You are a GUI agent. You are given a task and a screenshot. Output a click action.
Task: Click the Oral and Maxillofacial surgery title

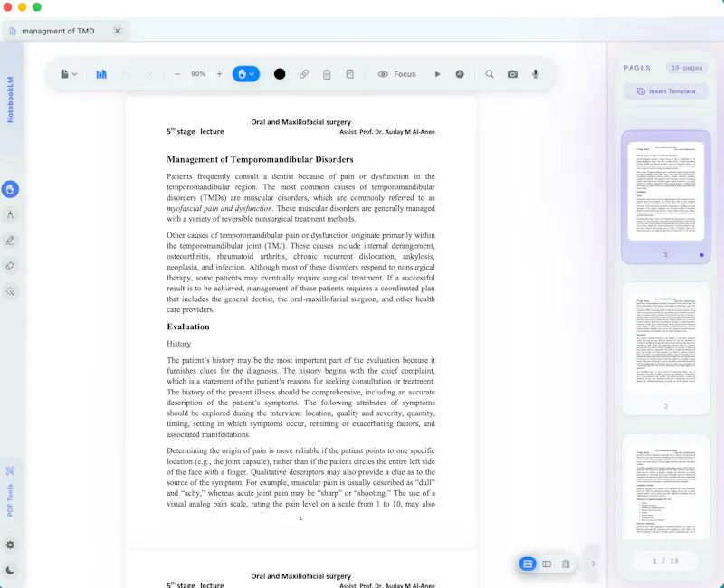pyautogui.click(x=300, y=122)
